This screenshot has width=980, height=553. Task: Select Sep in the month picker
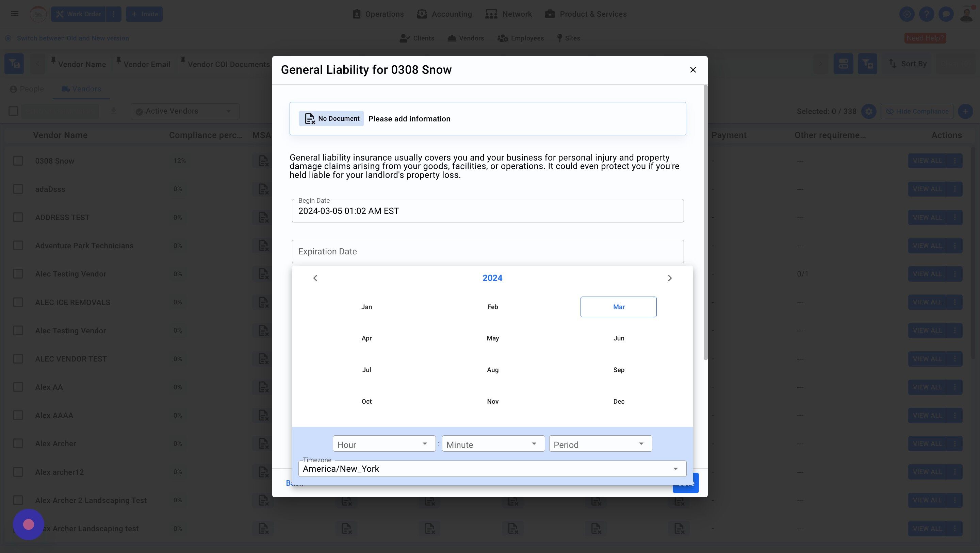618,370
